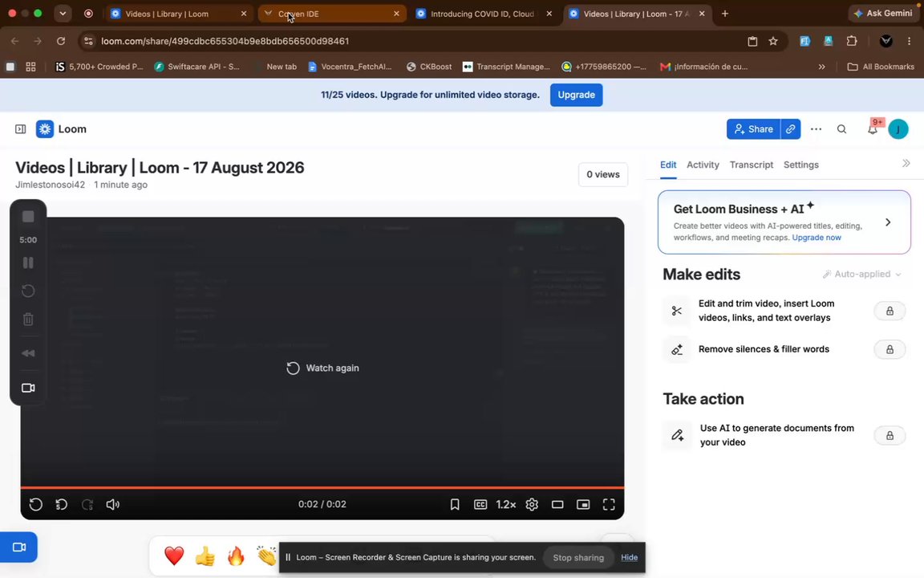
Task: Restart the recording from the side toolbar
Action: pos(28,291)
